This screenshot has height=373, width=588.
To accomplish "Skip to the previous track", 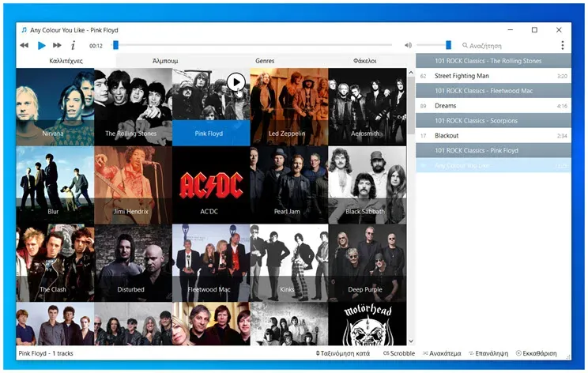I will click(24, 45).
